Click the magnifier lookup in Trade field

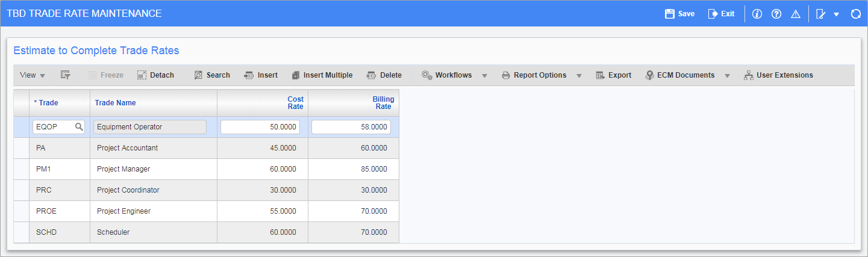(x=79, y=127)
